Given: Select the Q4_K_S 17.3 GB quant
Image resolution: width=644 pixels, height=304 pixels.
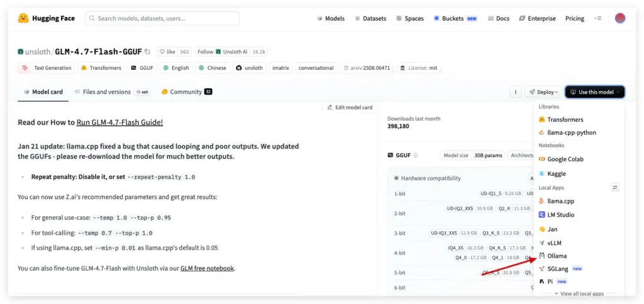Looking at the screenshot, I should (508, 248).
